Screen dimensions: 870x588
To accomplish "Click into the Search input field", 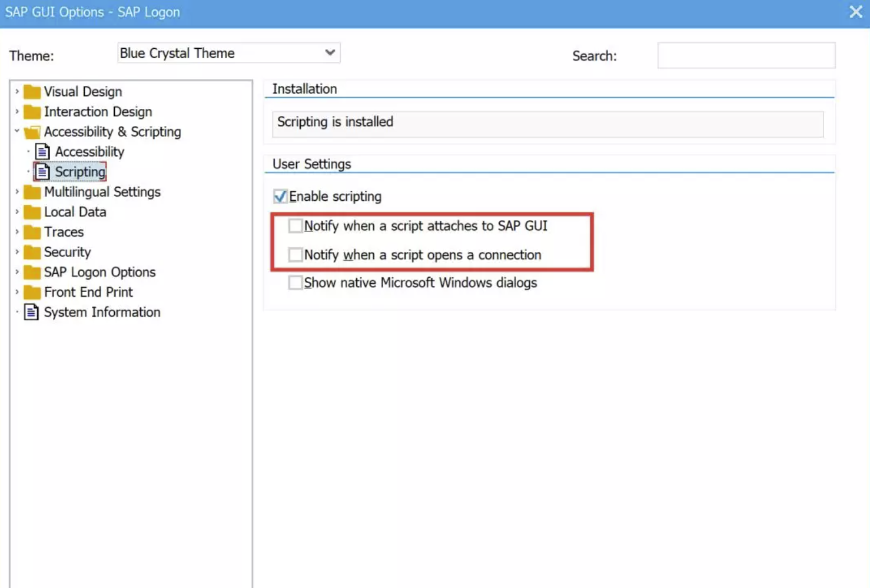I will pyautogui.click(x=746, y=55).
